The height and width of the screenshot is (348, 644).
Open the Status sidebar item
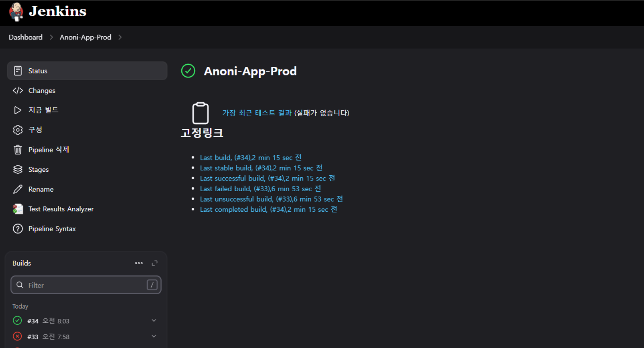tap(87, 71)
